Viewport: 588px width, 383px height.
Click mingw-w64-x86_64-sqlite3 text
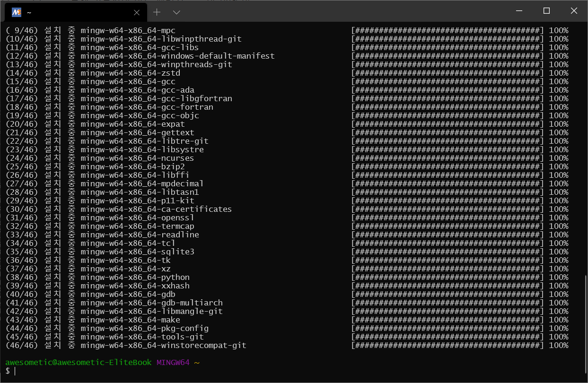point(138,252)
